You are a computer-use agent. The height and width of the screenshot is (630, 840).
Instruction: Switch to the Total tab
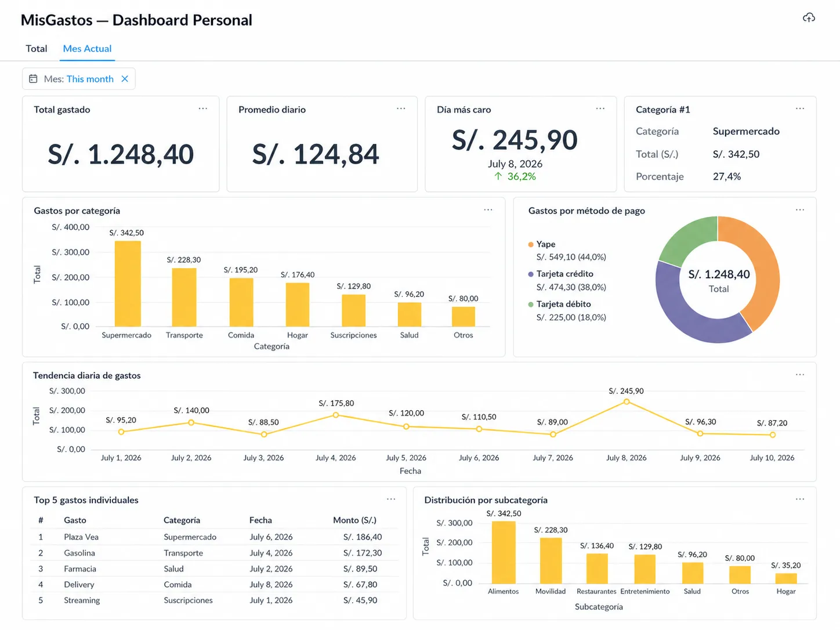(37, 49)
